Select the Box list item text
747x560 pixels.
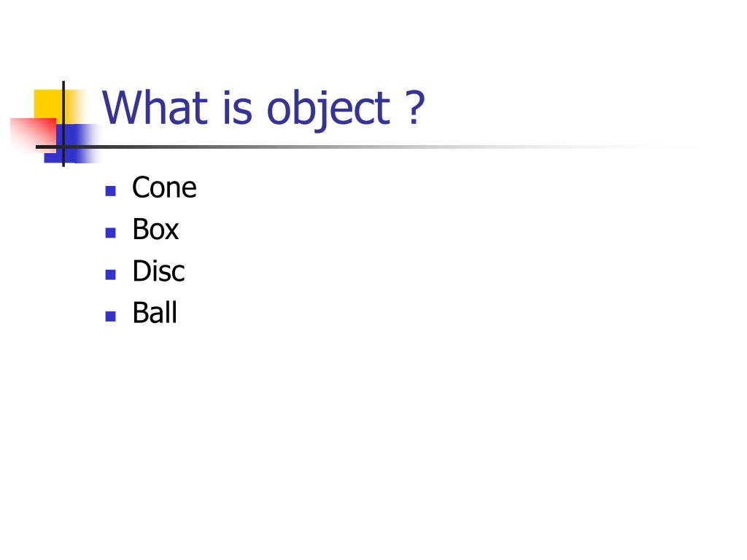click(x=155, y=229)
